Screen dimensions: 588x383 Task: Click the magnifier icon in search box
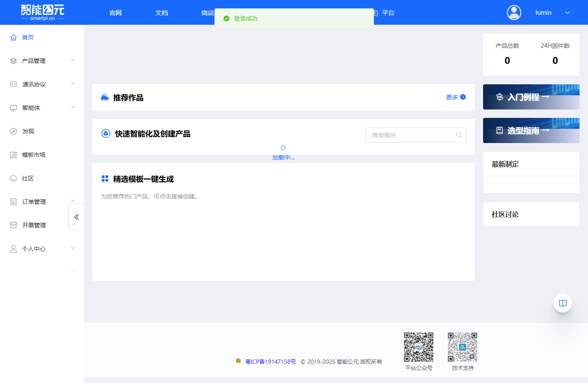coord(459,135)
